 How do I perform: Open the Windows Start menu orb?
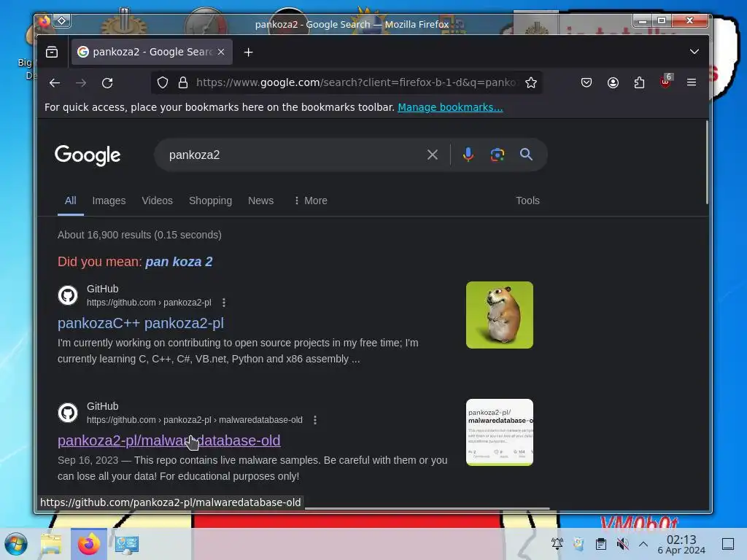pyautogui.click(x=16, y=544)
